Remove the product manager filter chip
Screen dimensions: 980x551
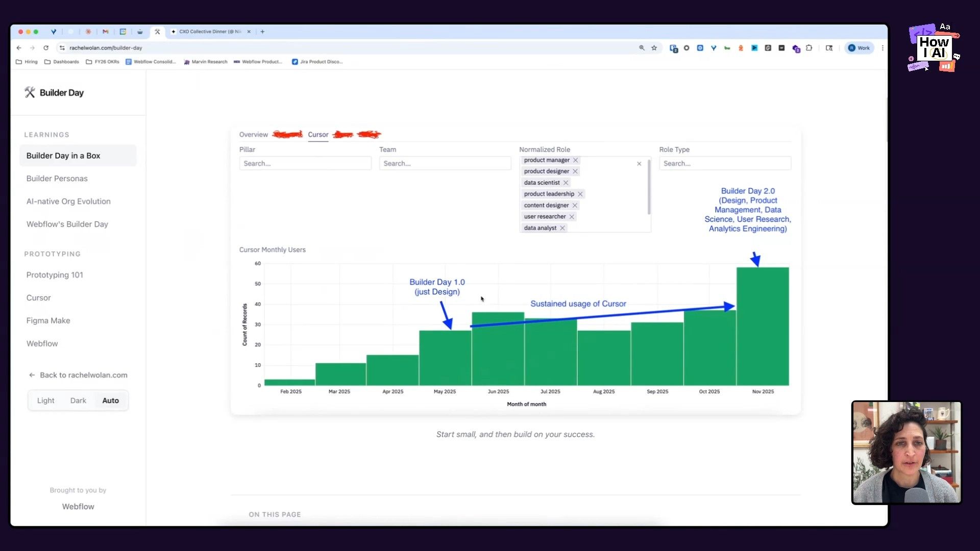tap(575, 160)
